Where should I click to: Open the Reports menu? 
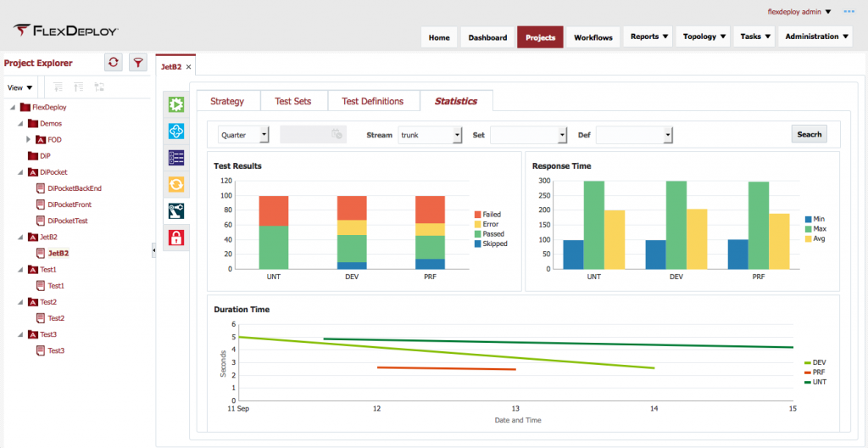(648, 36)
